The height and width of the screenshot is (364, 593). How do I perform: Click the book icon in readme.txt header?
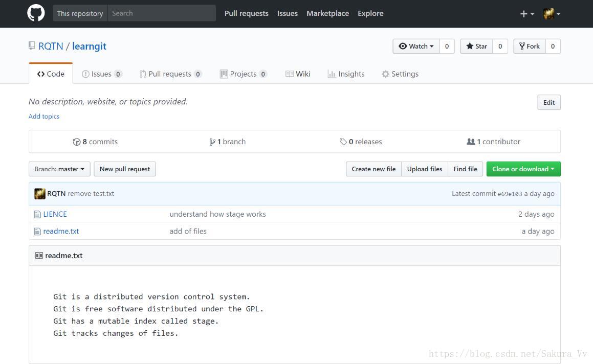tap(38, 256)
